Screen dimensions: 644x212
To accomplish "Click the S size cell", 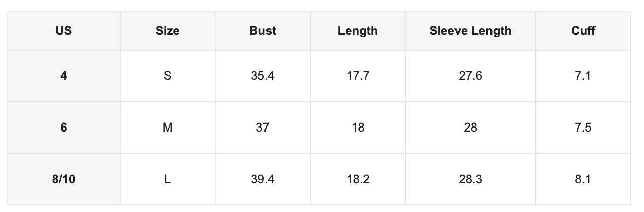I will pos(168,76).
